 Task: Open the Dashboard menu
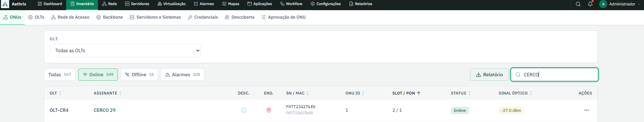pyautogui.click(x=50, y=4)
